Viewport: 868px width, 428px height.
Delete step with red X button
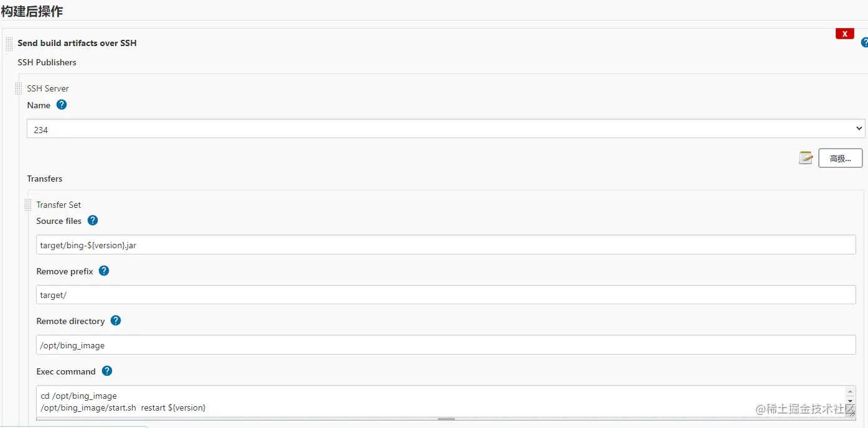tap(844, 34)
